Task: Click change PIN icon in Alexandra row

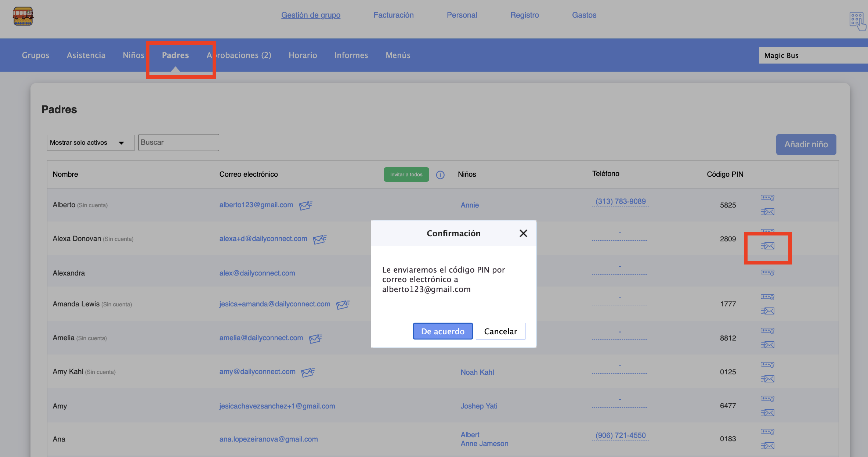Action: click(x=767, y=273)
